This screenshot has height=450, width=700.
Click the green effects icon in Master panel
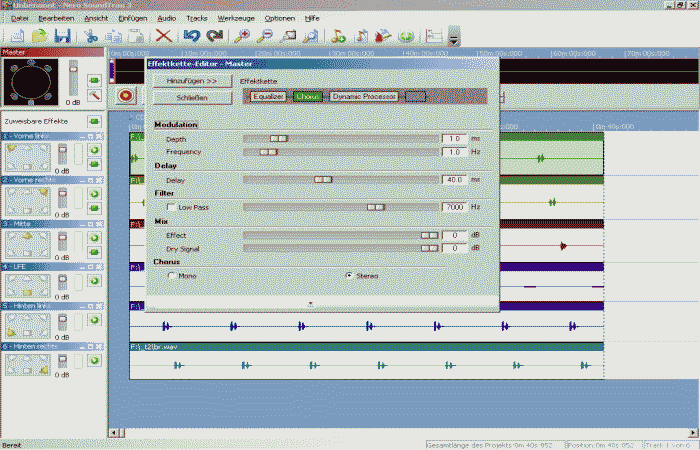click(x=94, y=79)
